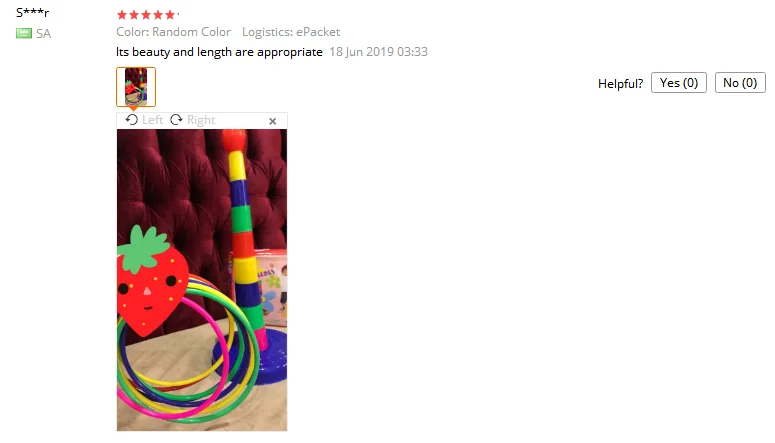
Task: Select the small review photo thumbnail
Action: (136, 87)
